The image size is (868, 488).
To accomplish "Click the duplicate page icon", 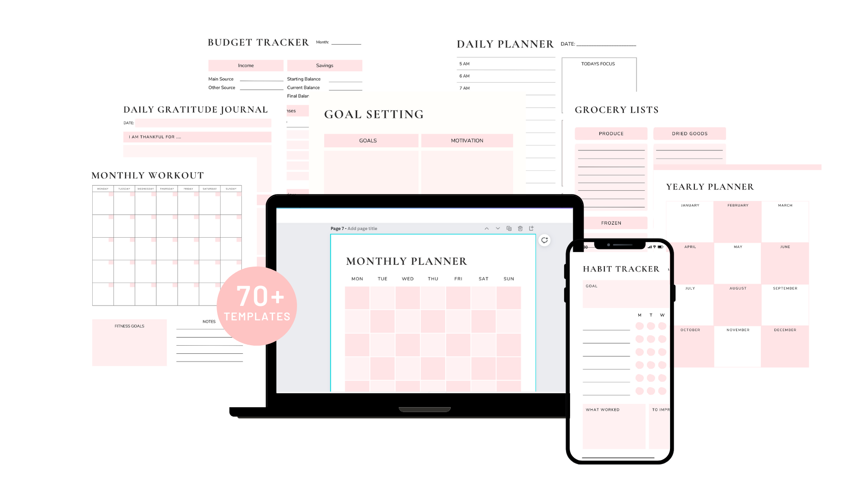I will (x=509, y=228).
